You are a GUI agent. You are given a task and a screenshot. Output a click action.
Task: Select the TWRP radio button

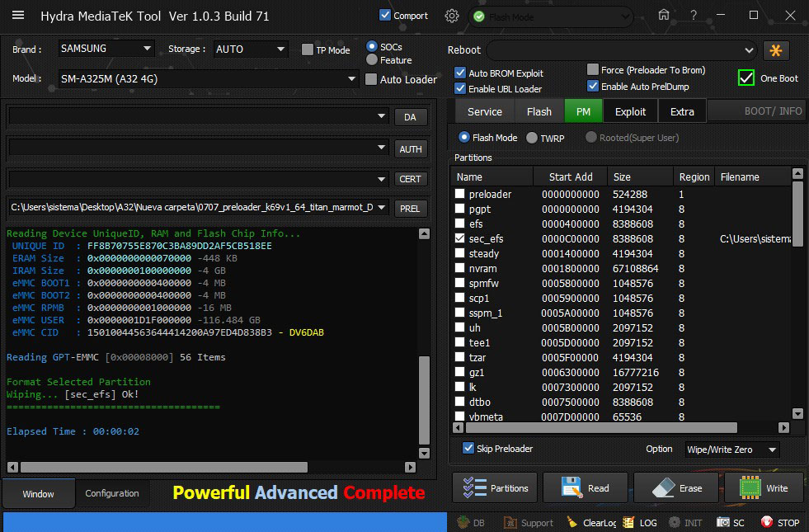click(532, 138)
